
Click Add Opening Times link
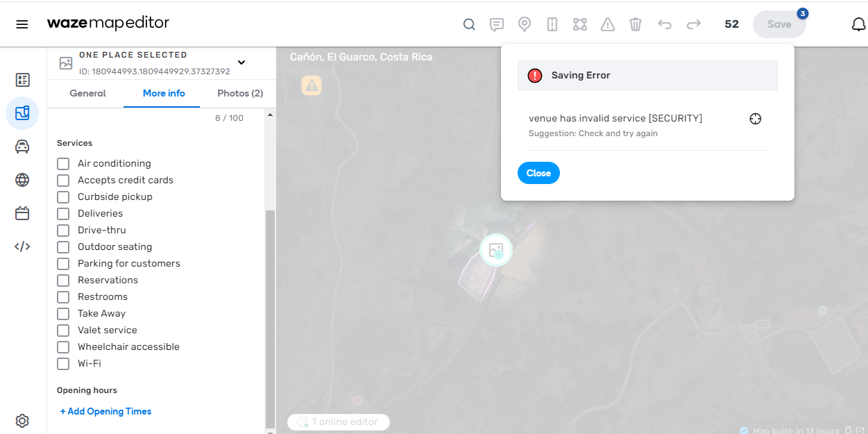pos(105,412)
